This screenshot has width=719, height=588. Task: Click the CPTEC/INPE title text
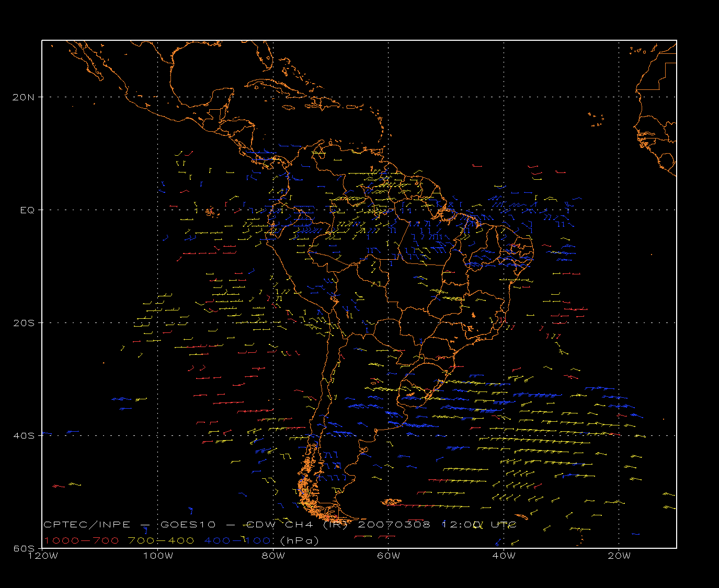(87, 524)
